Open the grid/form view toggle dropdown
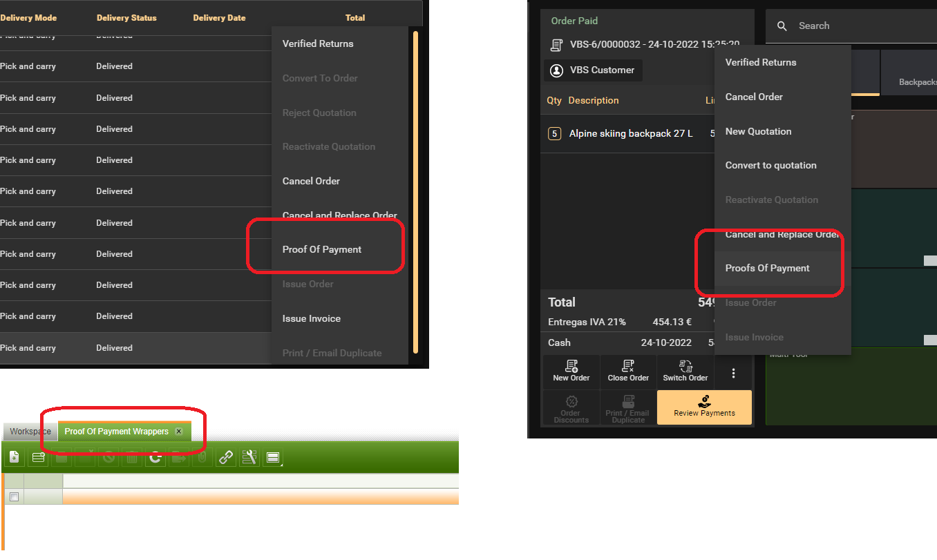The height and width of the screenshot is (560, 937). click(x=273, y=457)
